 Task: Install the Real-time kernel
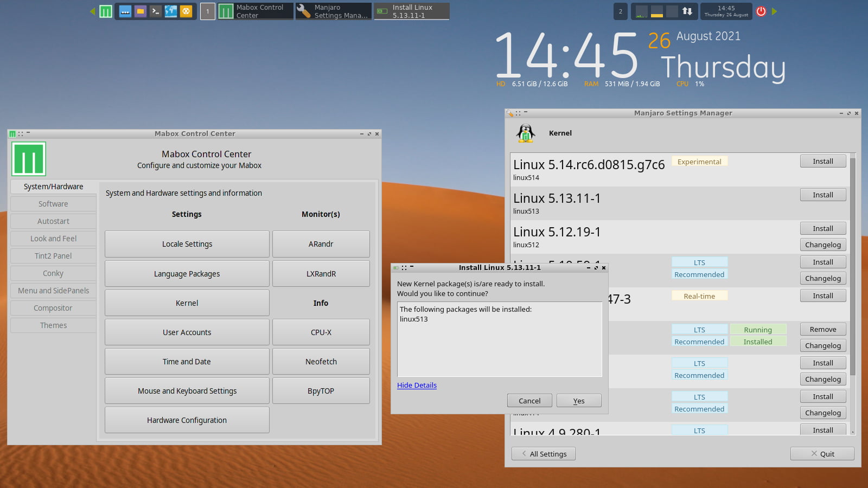pos(823,296)
